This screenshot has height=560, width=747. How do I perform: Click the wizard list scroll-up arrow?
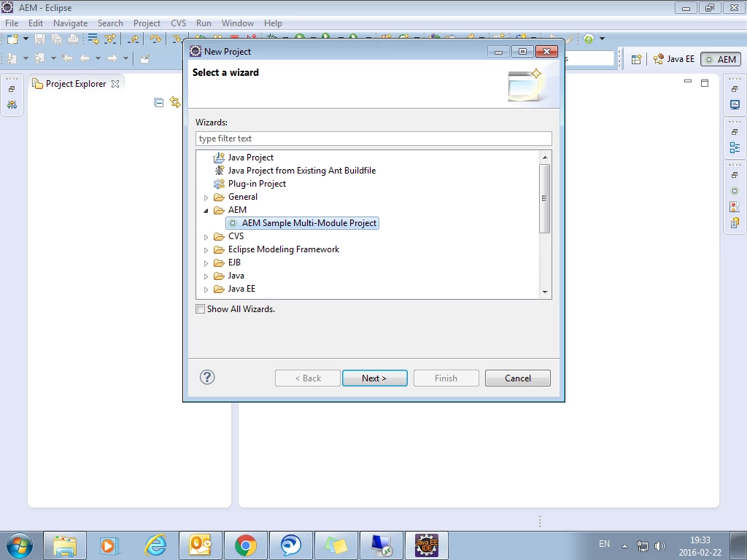pos(545,157)
